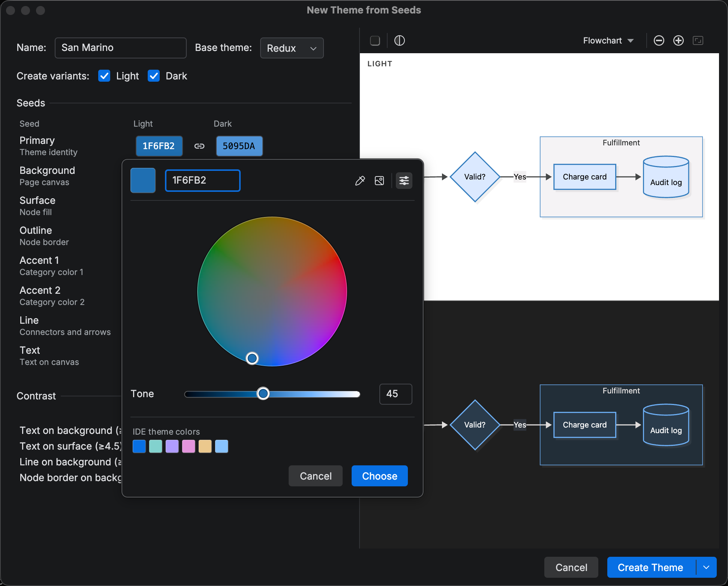This screenshot has width=728, height=586.
Task: Select the lavender IDE theme color
Action: click(172, 446)
